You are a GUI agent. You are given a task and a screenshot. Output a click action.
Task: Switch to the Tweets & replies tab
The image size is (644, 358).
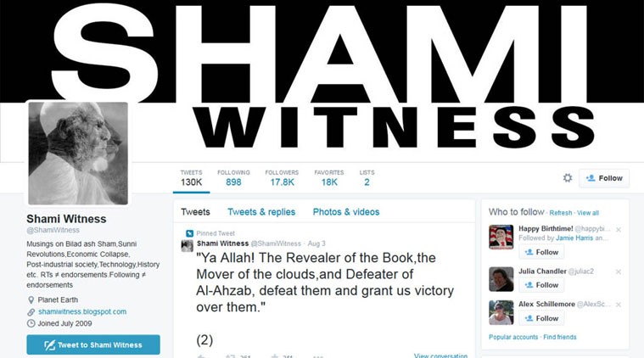tap(261, 212)
